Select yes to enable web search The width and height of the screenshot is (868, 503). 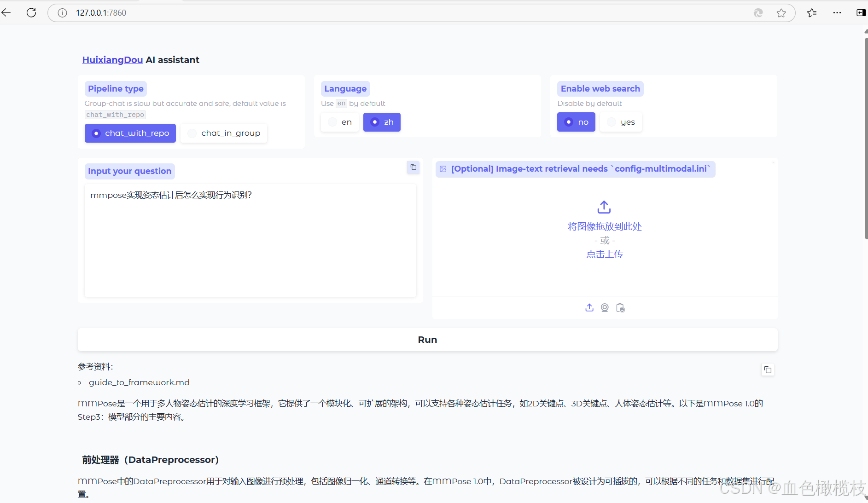tap(621, 122)
